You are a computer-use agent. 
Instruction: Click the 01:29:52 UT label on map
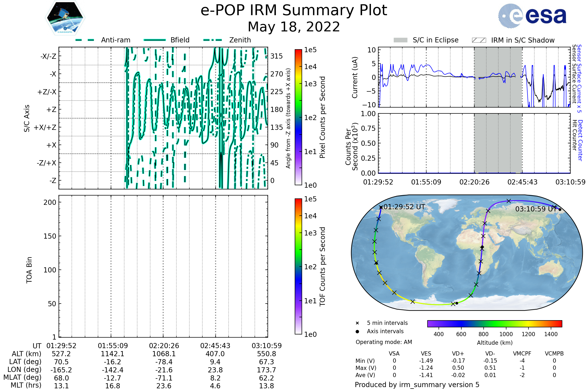404,207
